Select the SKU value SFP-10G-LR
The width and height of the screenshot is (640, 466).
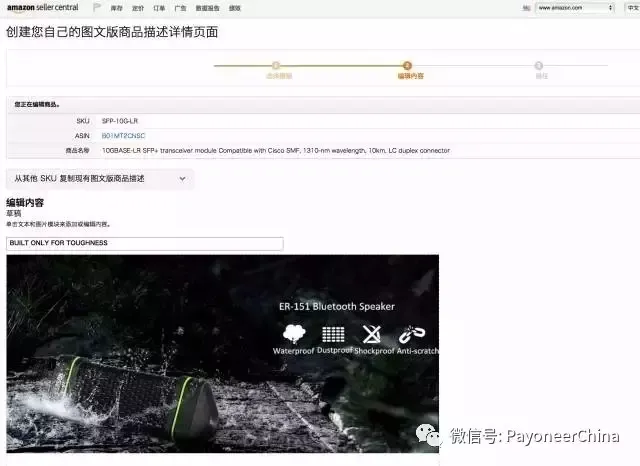120,121
